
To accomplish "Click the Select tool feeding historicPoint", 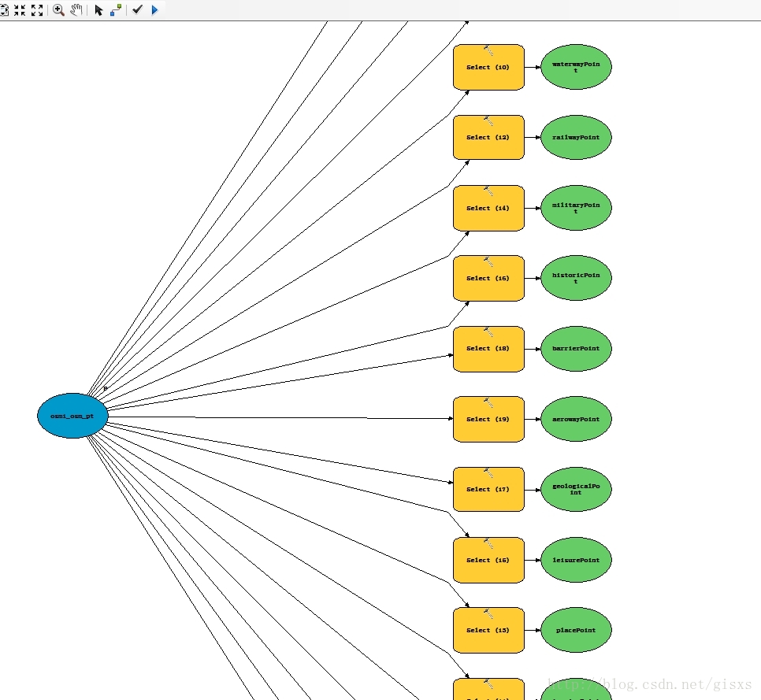I will click(x=488, y=279).
